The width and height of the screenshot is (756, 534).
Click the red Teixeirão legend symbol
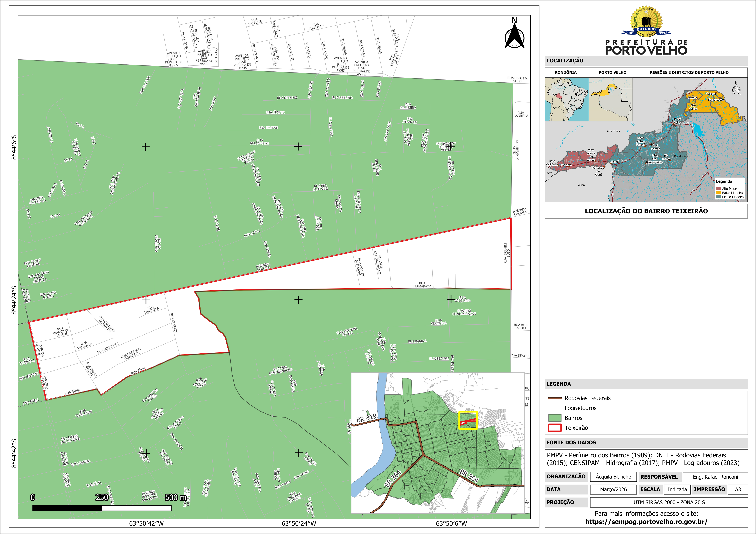[x=555, y=428]
